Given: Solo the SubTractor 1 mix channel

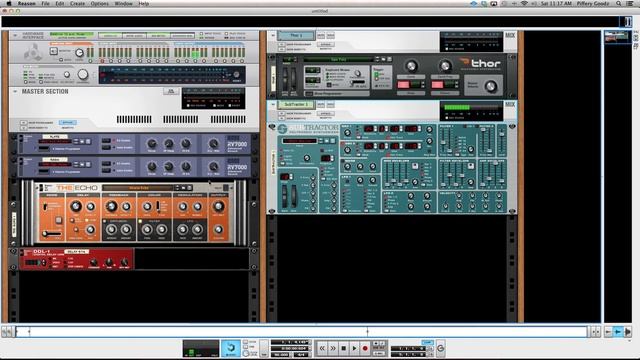Looking at the screenshot, I should pos(330,105).
